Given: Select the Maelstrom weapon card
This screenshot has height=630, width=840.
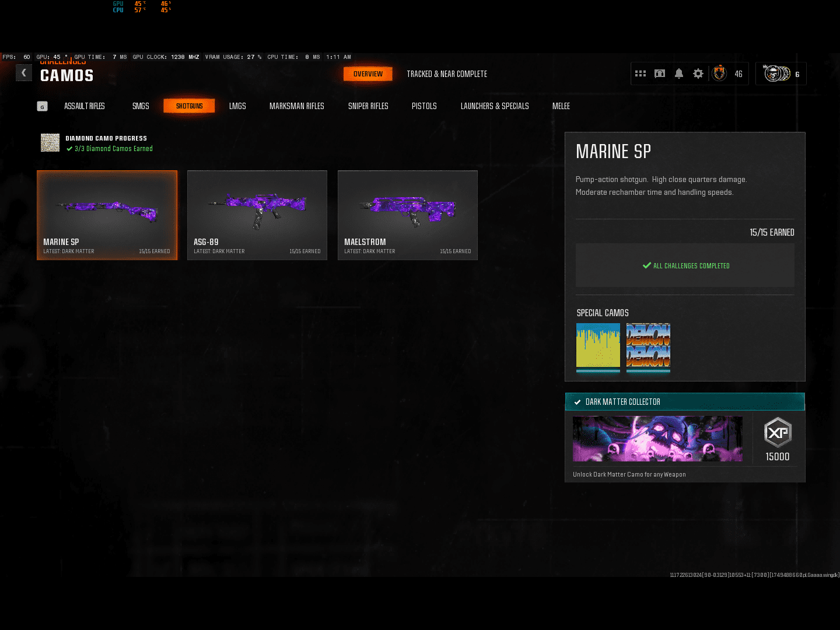Looking at the screenshot, I should coord(408,215).
